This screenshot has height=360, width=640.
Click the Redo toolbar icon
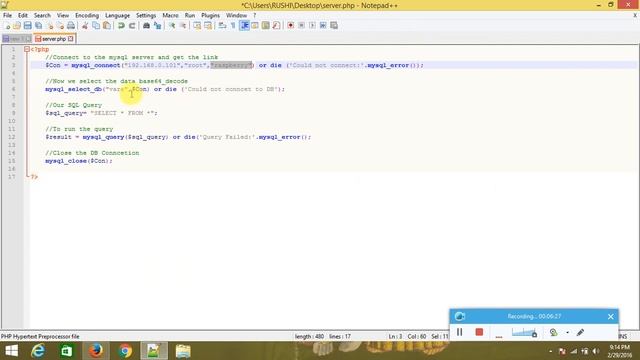[x=131, y=26]
